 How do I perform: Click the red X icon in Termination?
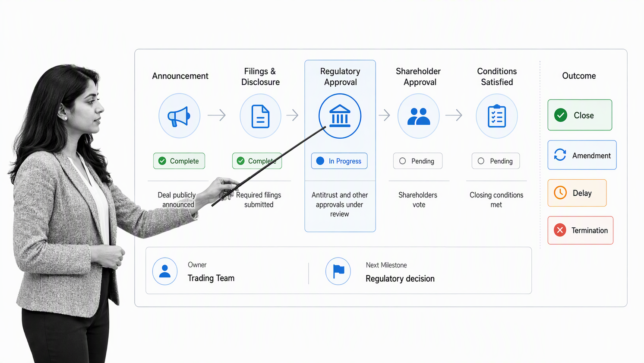(x=560, y=230)
